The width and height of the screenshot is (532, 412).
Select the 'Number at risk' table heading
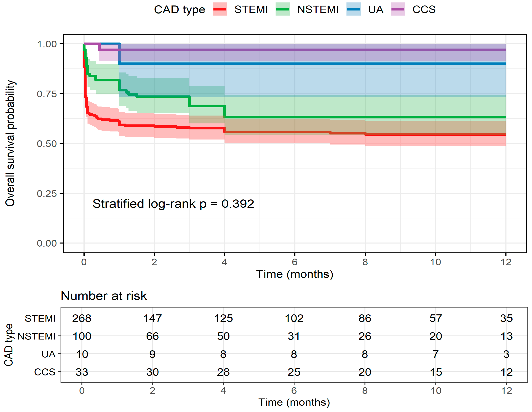point(104,296)
